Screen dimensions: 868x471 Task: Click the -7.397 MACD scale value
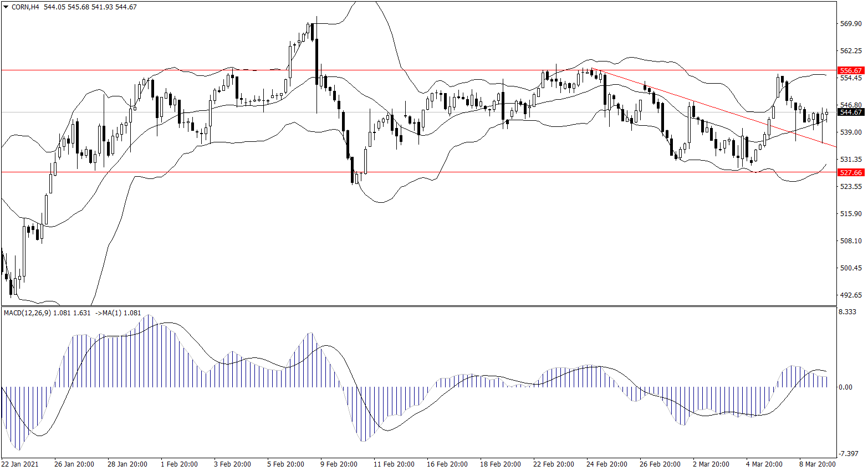847,454
